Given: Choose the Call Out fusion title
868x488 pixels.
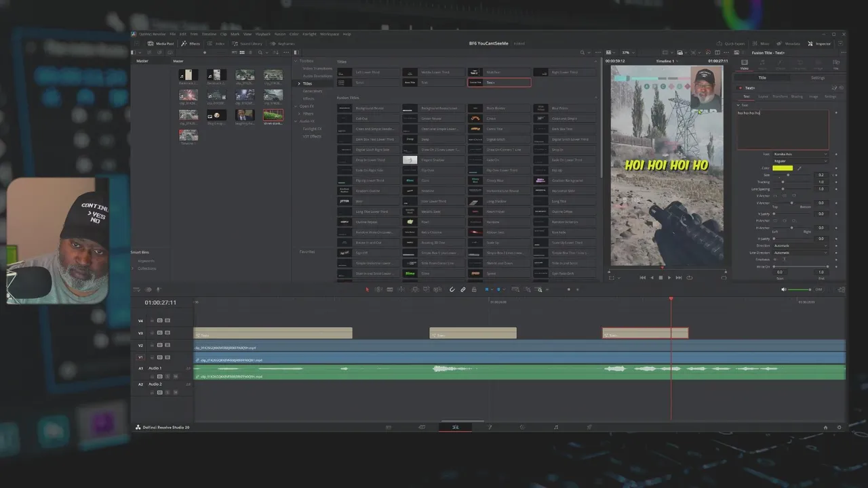Looking at the screenshot, I should pyautogui.click(x=368, y=119).
